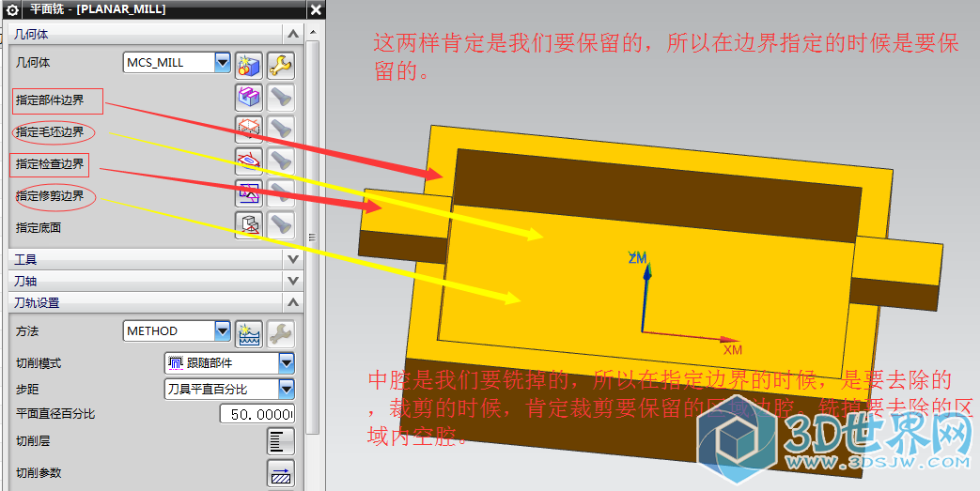The width and height of the screenshot is (980, 491).
Task: Click the new geometry icon beside MCS_MILL
Action: pyautogui.click(x=249, y=65)
